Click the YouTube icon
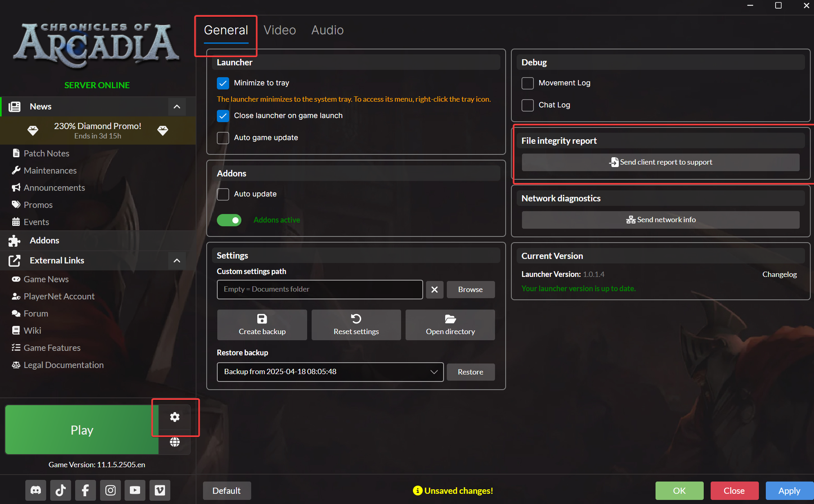Image resolution: width=814 pixels, height=504 pixels. click(135, 490)
